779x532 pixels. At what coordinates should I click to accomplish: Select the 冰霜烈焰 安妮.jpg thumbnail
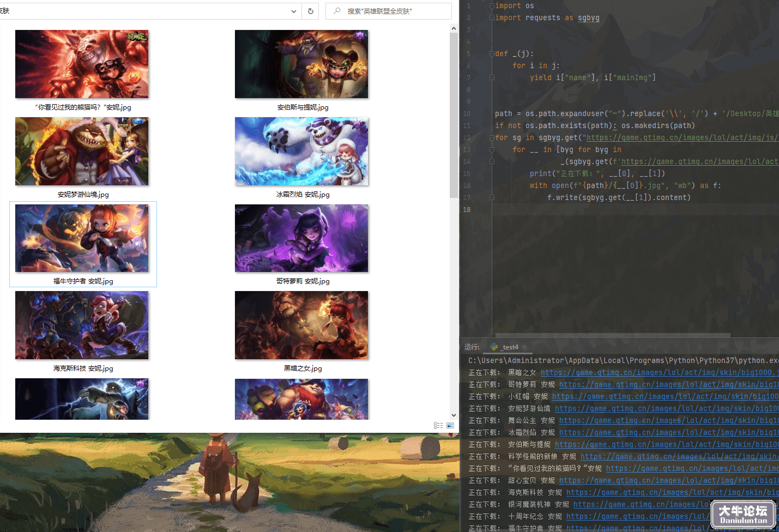coord(301,152)
